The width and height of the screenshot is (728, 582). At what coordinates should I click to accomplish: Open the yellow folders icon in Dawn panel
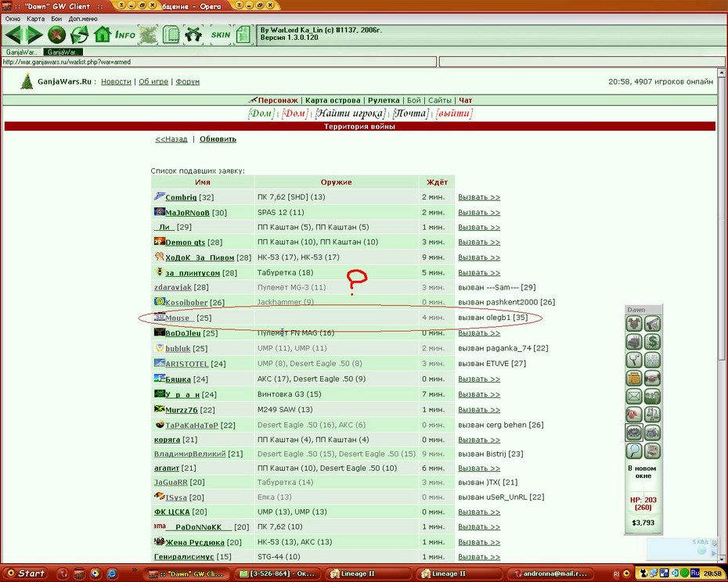click(x=634, y=379)
